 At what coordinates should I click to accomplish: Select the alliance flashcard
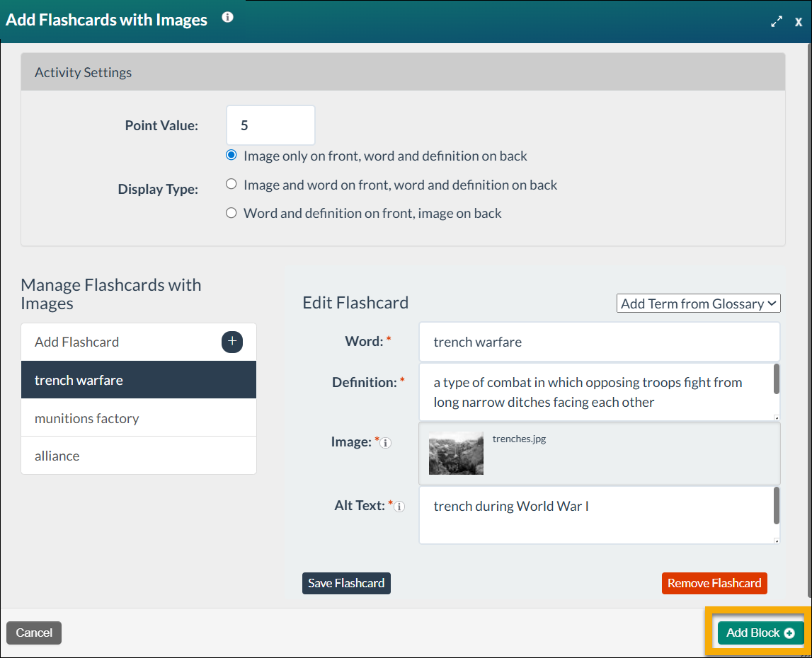point(139,456)
